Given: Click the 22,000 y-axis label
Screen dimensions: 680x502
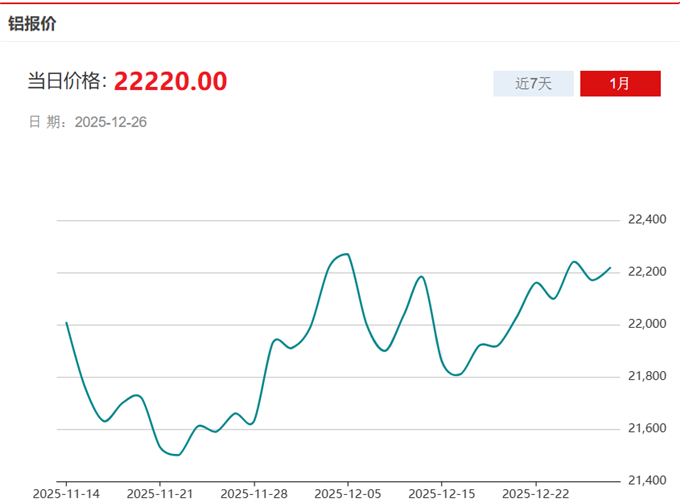Looking at the screenshot, I should (x=646, y=324).
